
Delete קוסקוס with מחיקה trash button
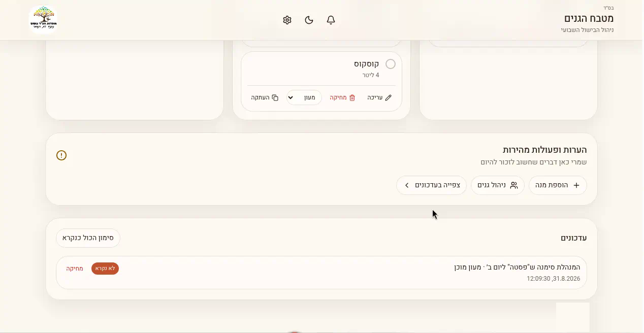342,97
